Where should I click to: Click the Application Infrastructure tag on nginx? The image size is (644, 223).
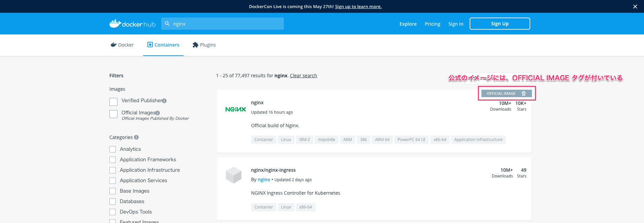pyautogui.click(x=478, y=140)
